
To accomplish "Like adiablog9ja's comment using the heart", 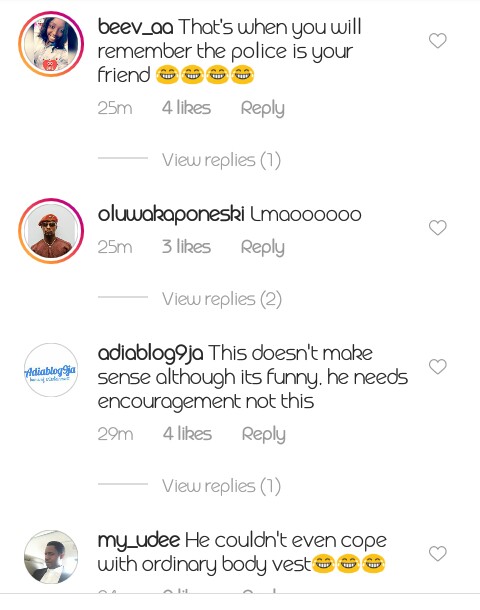I will (x=438, y=366).
